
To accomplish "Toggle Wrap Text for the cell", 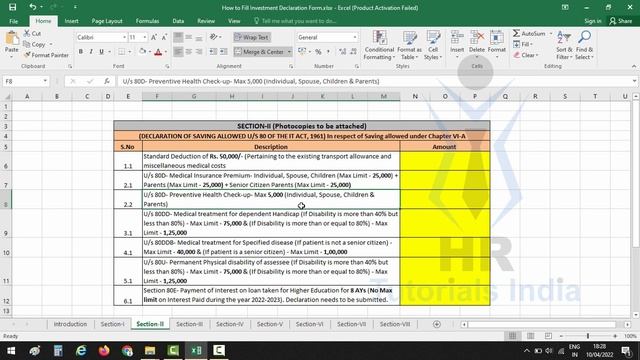I will click(x=252, y=37).
